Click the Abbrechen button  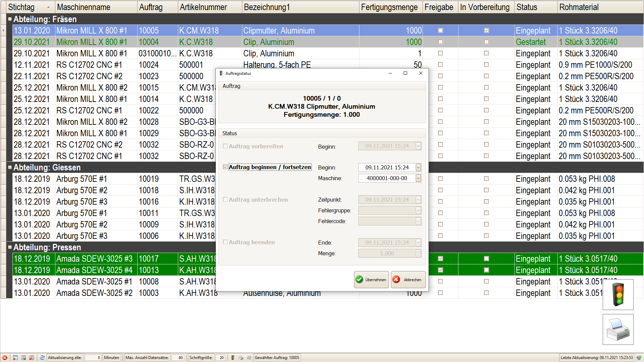click(408, 279)
